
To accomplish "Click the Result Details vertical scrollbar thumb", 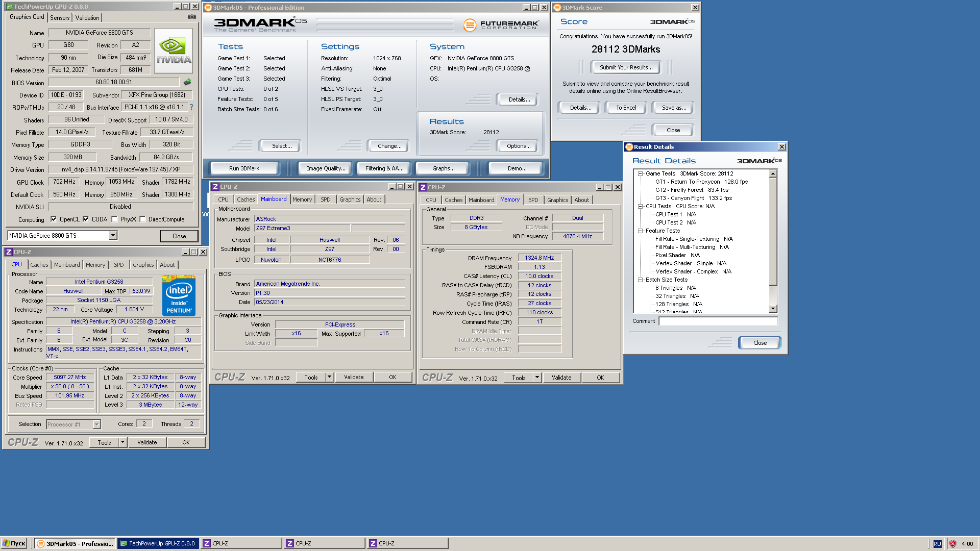I will point(773,232).
